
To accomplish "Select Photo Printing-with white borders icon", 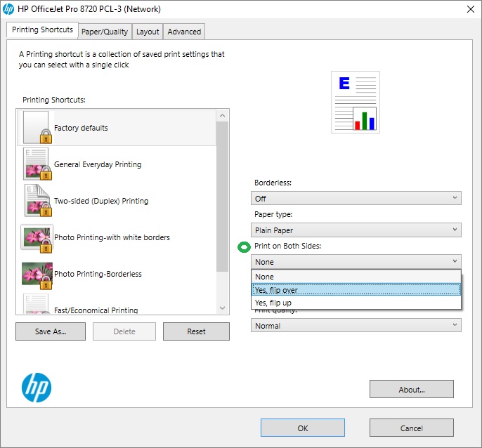I will pyautogui.click(x=37, y=237).
